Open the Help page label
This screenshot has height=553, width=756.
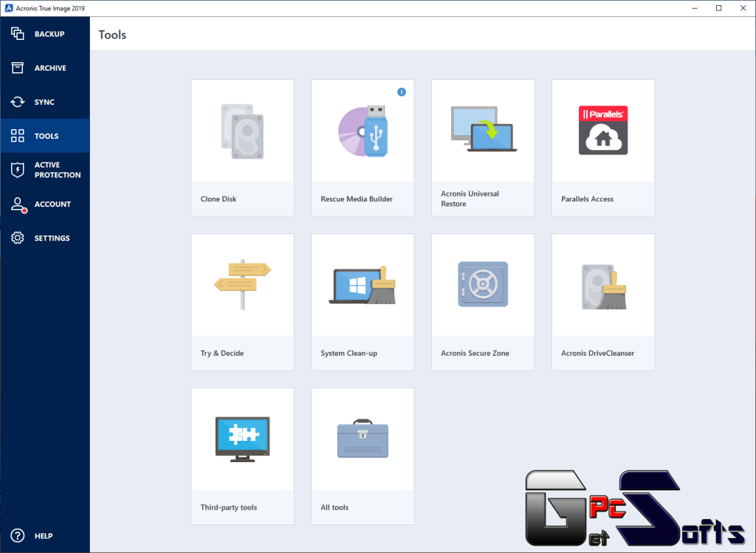(x=44, y=536)
